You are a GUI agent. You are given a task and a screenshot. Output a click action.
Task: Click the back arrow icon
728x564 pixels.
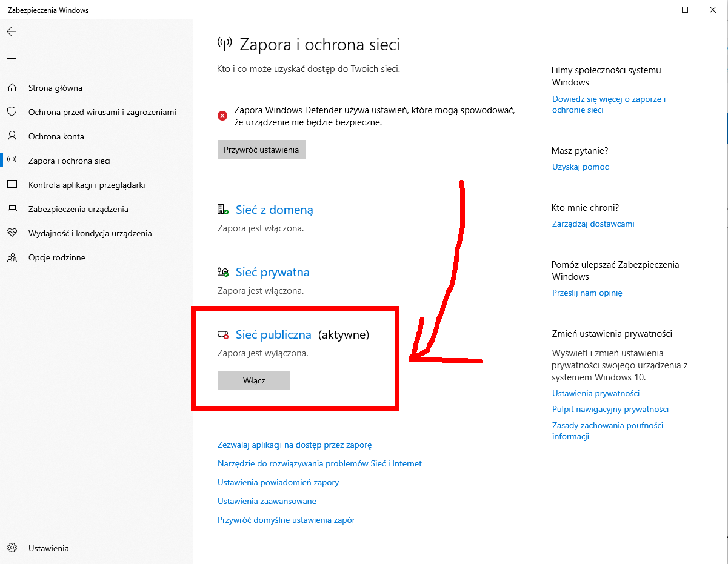point(12,32)
